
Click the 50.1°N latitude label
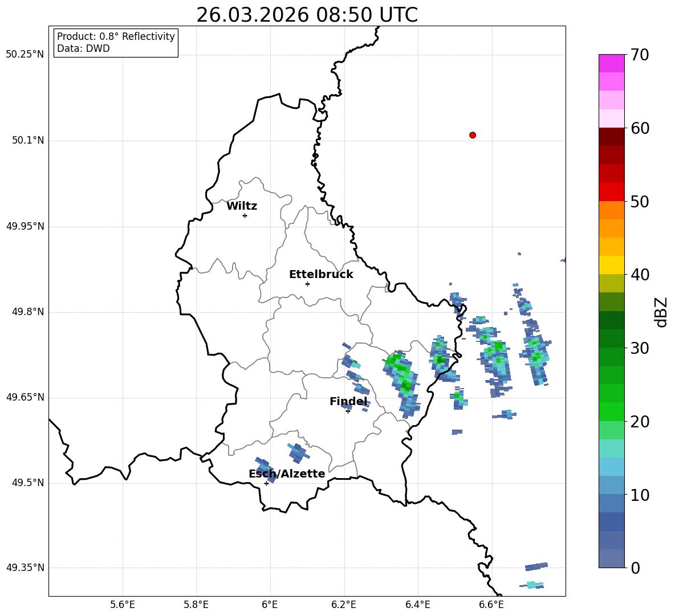tap(28, 140)
